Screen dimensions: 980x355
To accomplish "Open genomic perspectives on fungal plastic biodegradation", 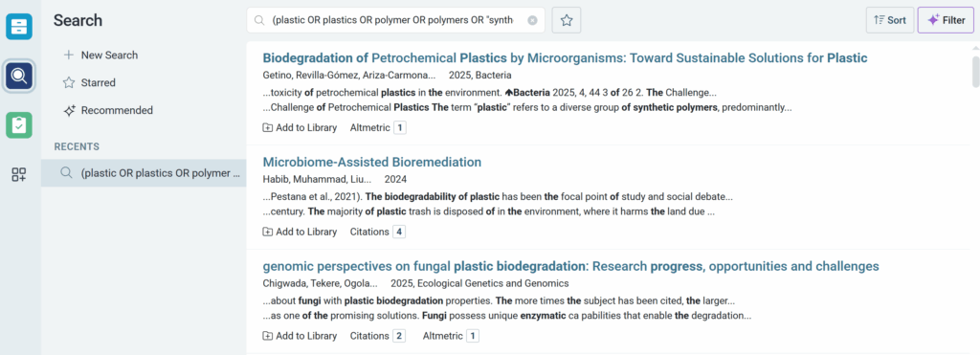I will tap(570, 266).
